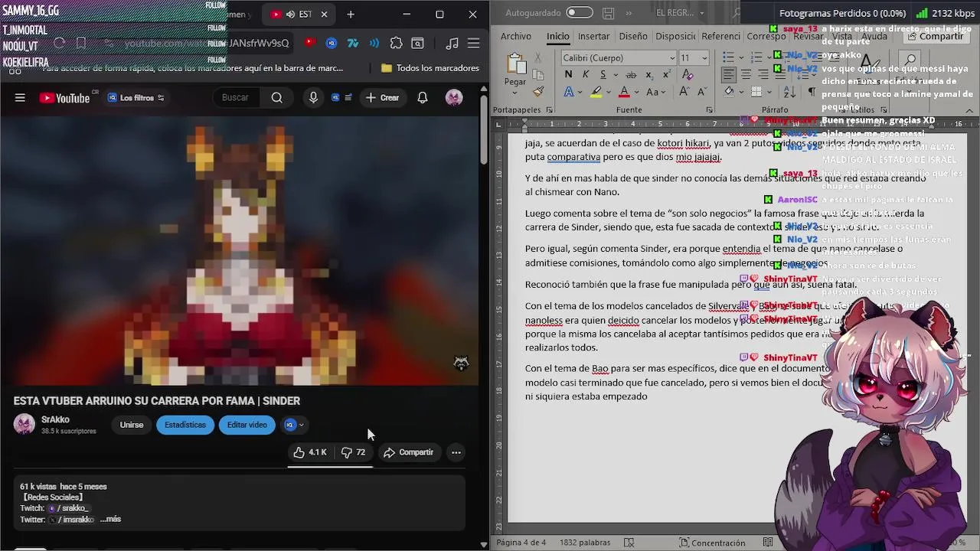Toggle strikethrough abc formatting
This screenshot has width=980, height=551.
(632, 74)
